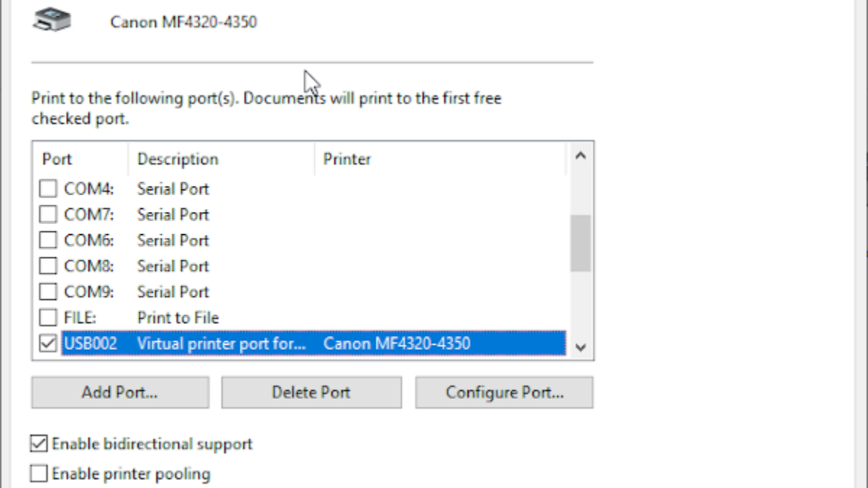The height and width of the screenshot is (488, 868).
Task: Click the printer name Canon MF4320-4350 at top
Action: [x=184, y=22]
